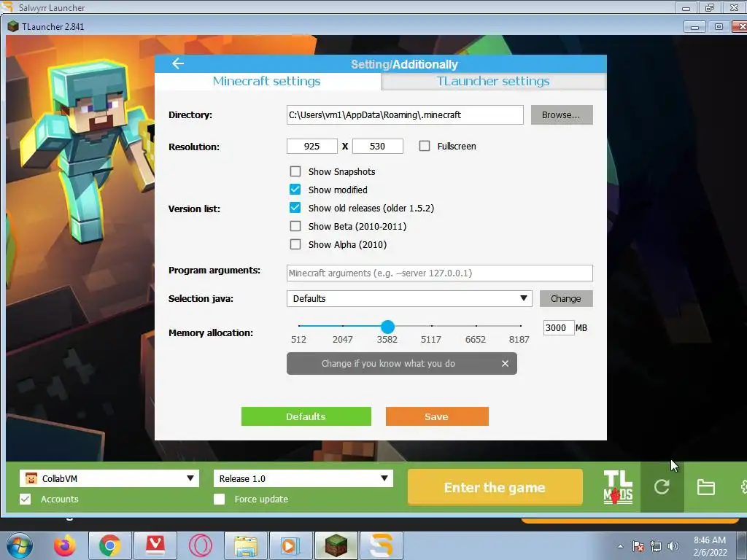Set memory slider to the 5117 tick
The height and width of the screenshot is (560, 747).
(x=432, y=326)
